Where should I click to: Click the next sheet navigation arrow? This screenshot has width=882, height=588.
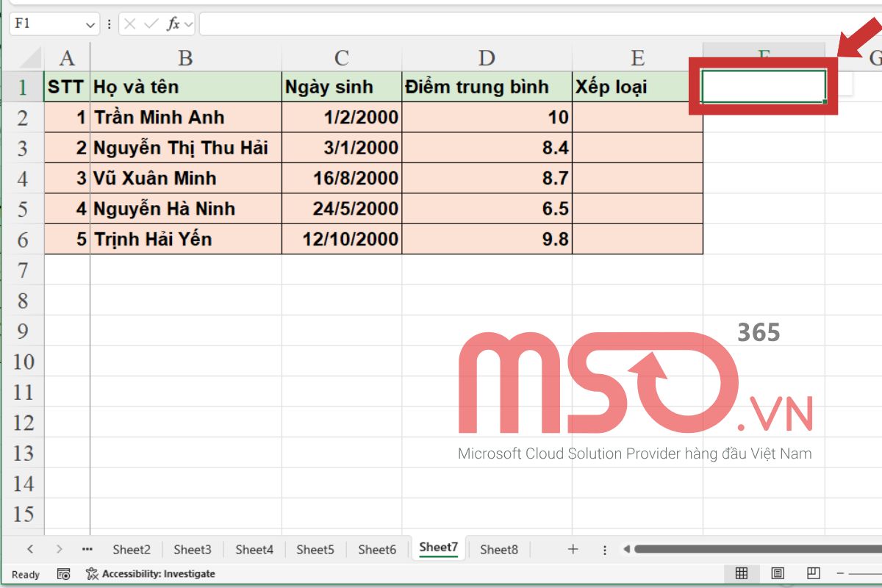tap(59, 549)
